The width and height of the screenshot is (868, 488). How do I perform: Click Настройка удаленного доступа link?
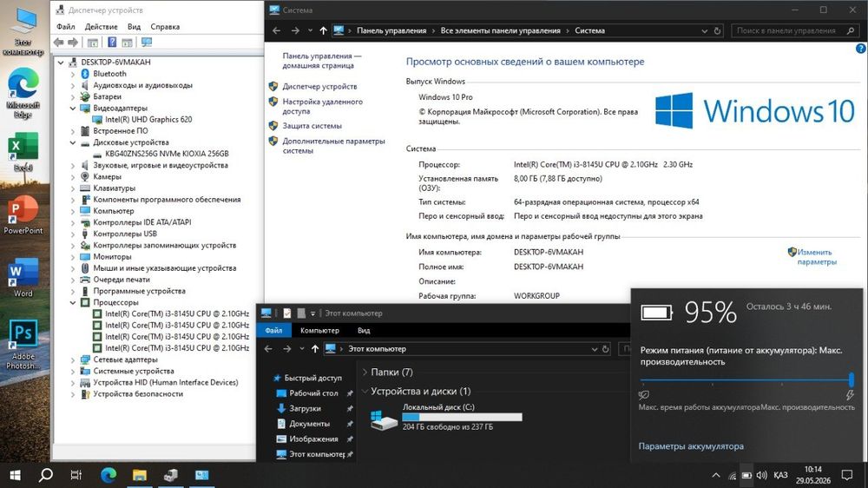[x=322, y=106]
